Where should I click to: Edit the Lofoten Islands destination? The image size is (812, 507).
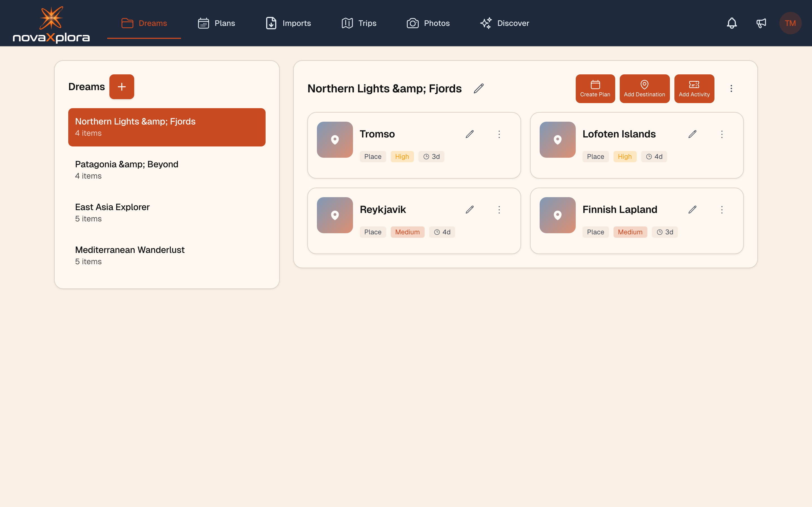tap(692, 134)
